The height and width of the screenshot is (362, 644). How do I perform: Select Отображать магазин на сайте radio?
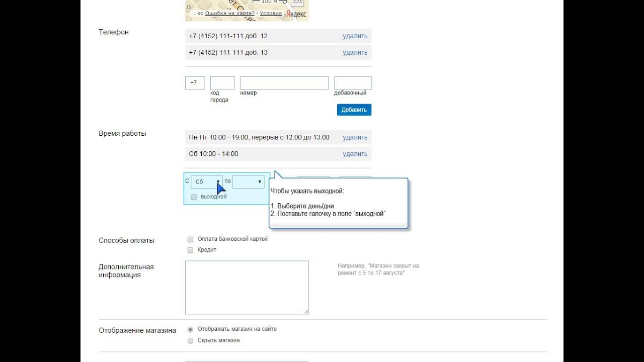[190, 329]
